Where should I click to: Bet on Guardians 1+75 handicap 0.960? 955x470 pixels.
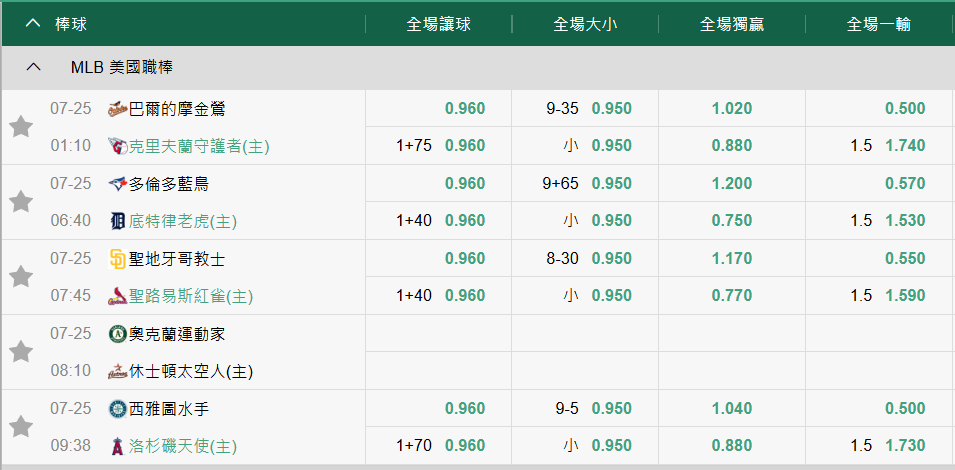point(439,146)
